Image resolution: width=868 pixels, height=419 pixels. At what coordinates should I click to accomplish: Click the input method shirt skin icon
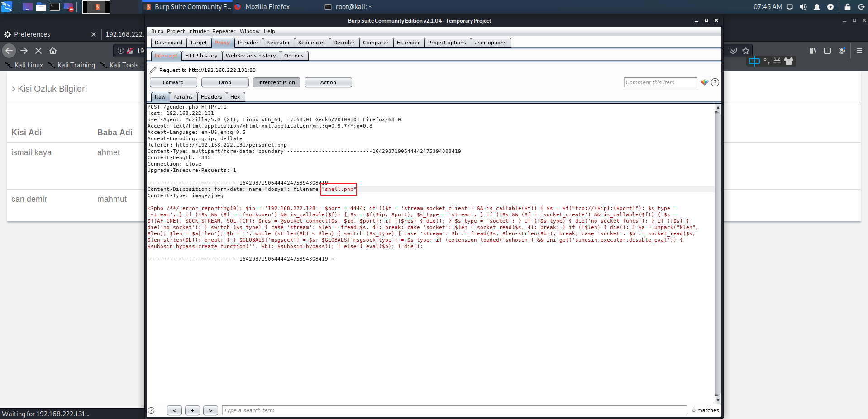(x=789, y=61)
